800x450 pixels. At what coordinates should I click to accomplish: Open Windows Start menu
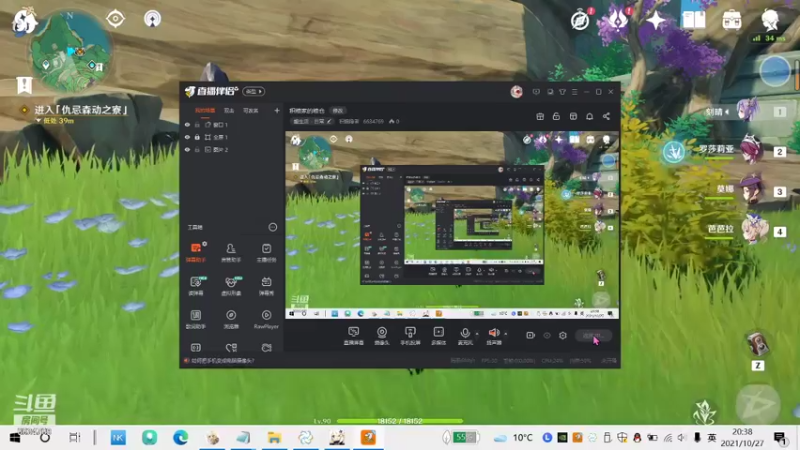[14, 438]
